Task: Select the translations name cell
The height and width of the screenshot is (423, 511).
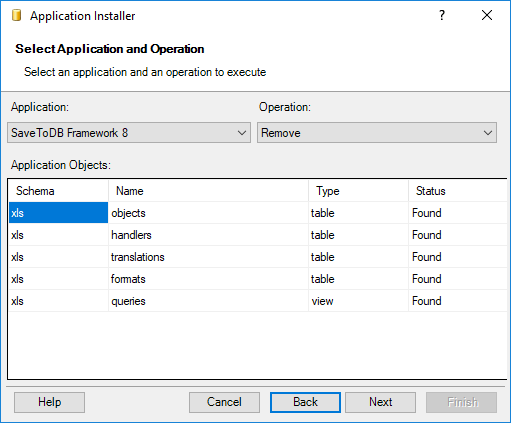Action: (x=208, y=257)
